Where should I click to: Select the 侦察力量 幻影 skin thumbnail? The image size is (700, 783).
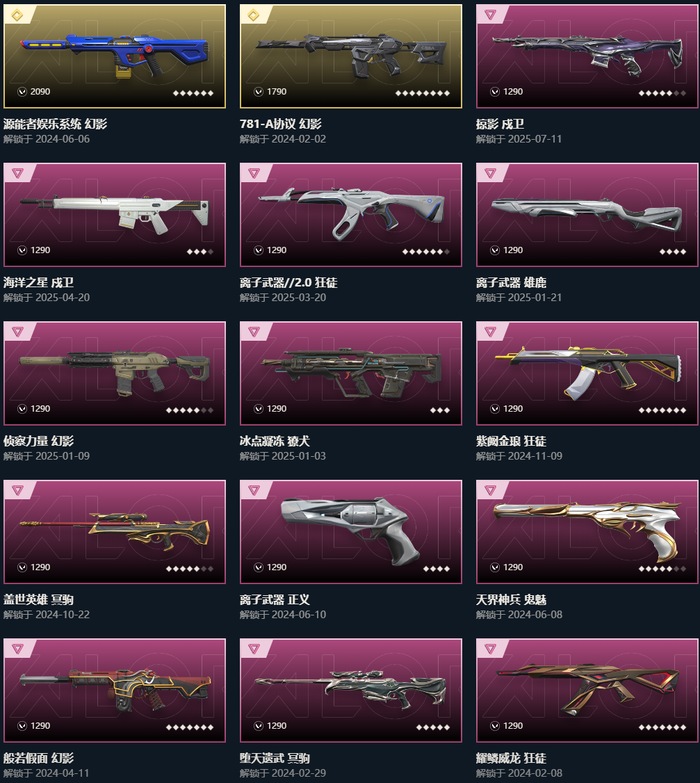114,373
